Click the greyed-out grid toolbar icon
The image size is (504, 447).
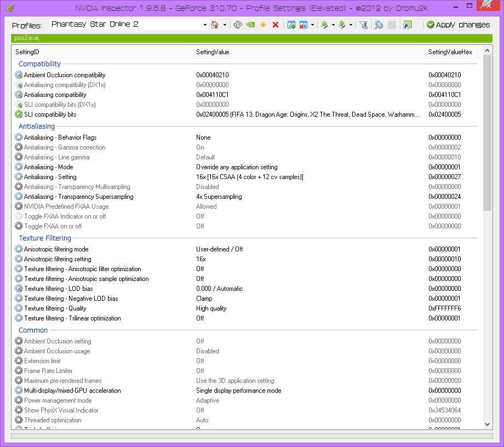coord(392,25)
